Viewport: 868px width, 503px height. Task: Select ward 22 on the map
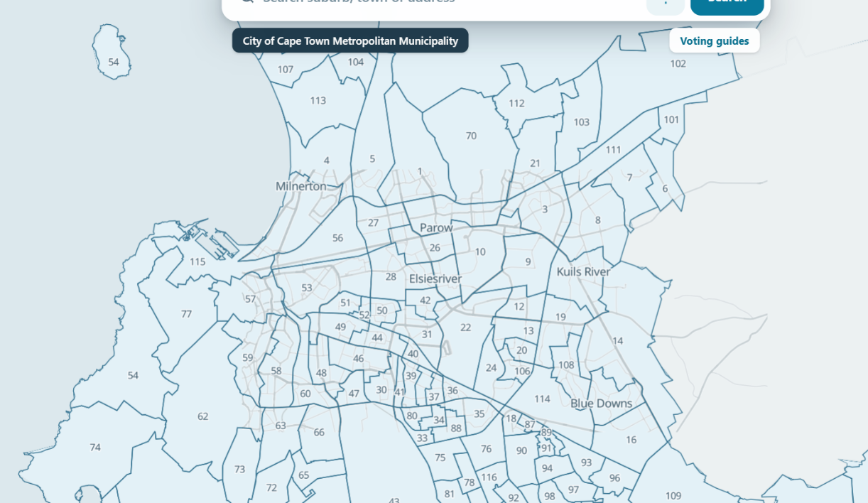(x=465, y=328)
